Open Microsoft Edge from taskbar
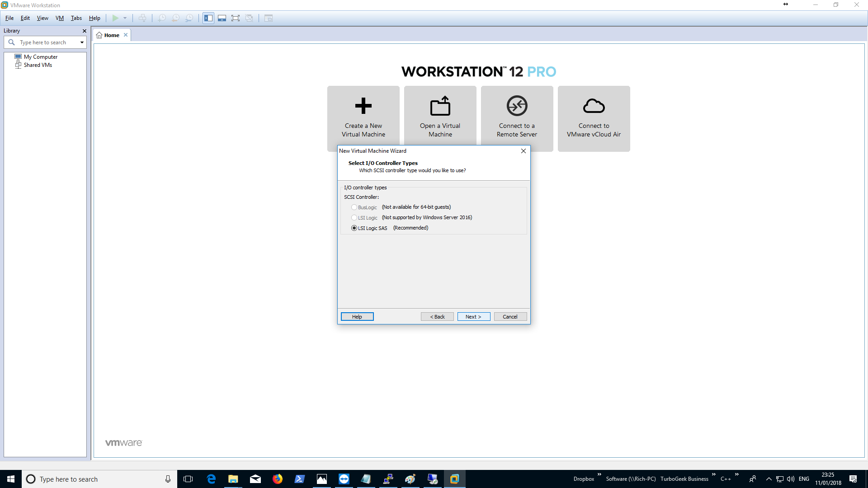Image resolution: width=868 pixels, height=488 pixels. pos(211,479)
